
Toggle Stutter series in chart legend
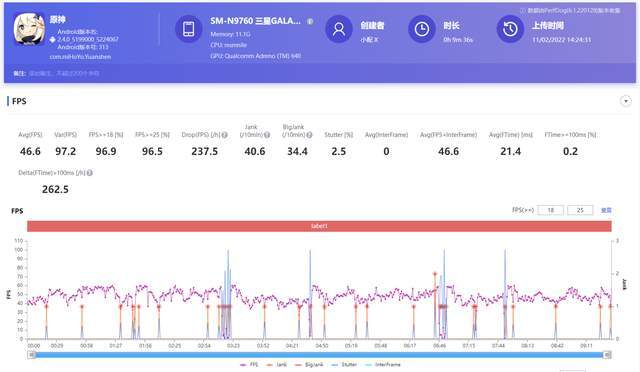[344, 365]
